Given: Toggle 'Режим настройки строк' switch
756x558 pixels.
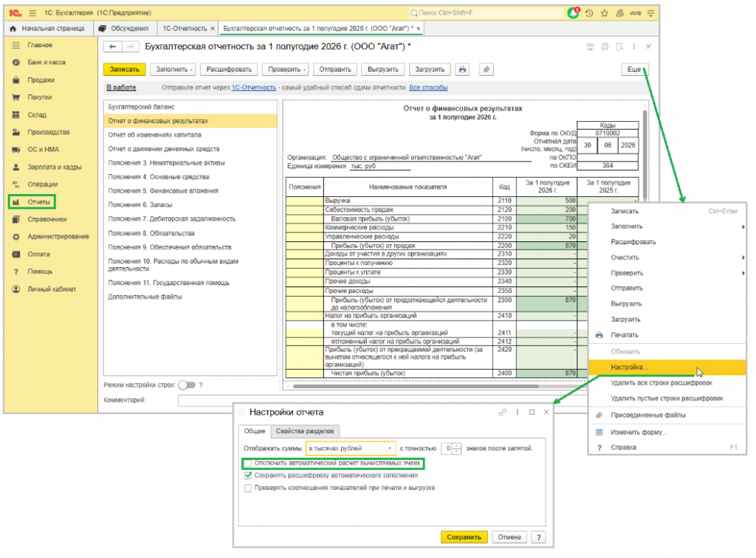Looking at the screenshot, I should click(187, 385).
